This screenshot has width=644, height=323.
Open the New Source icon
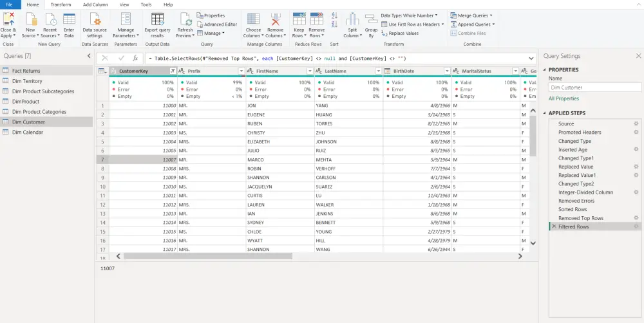(x=31, y=19)
